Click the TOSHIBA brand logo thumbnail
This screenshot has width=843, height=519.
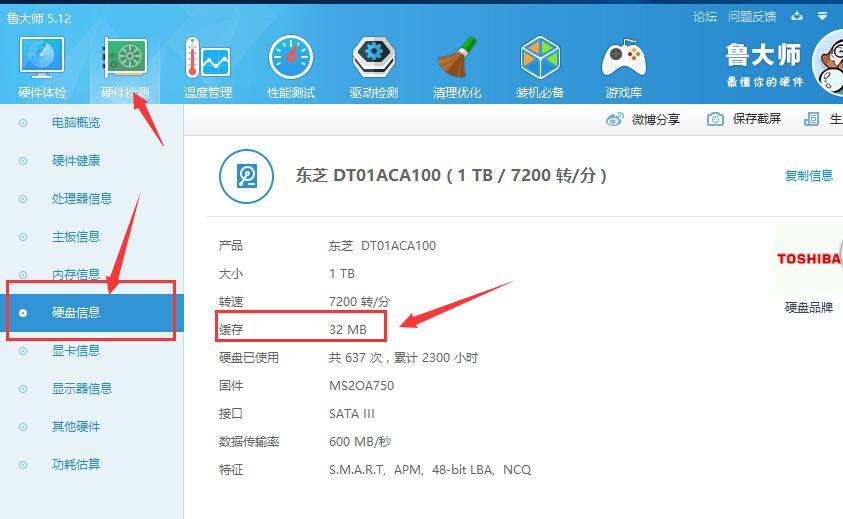coord(808,259)
